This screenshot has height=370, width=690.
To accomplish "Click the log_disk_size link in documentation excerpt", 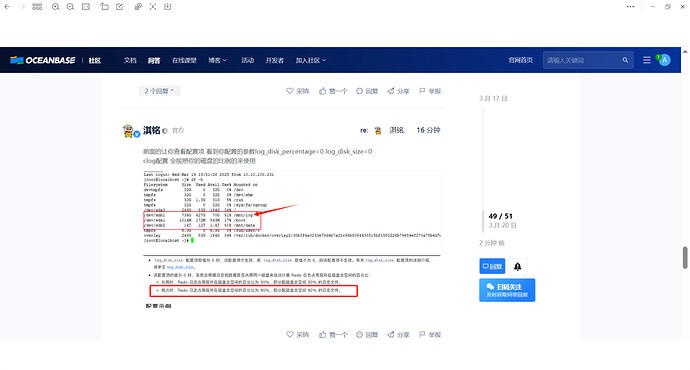I will click(180, 267).
